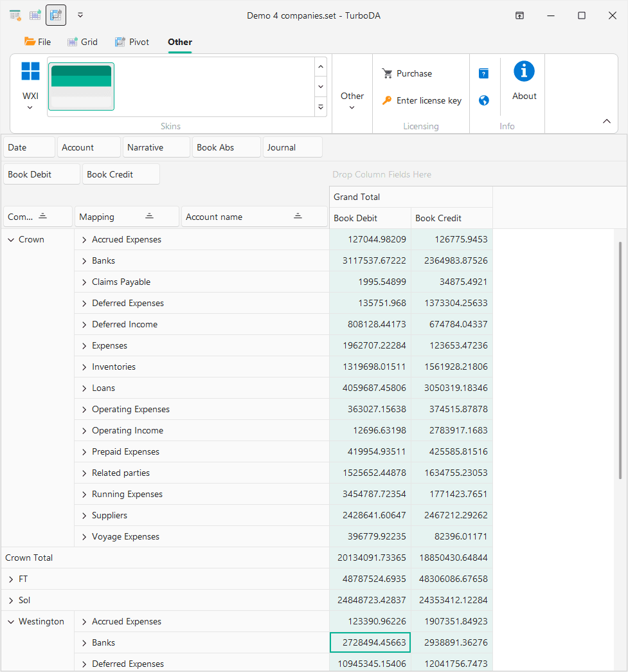
Task: Expand the Deferred Income row
Action: coord(84,325)
